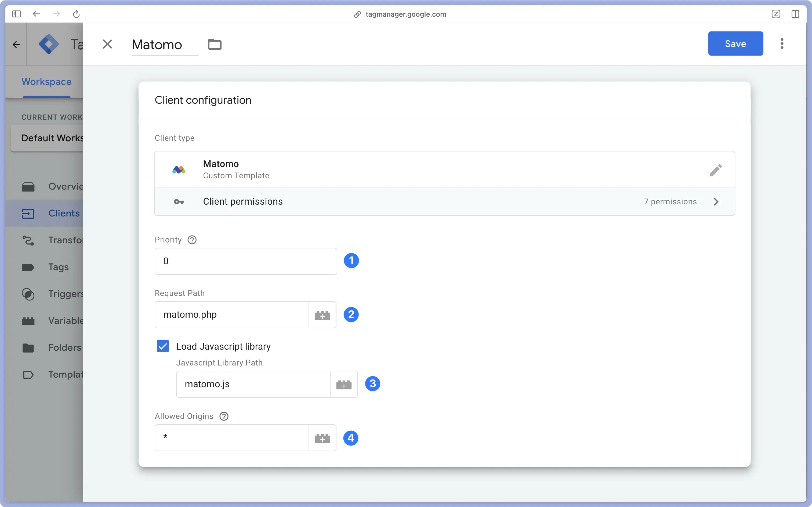Click the Matomo logo in Client type
Screen dimensions: 812x507
pyautogui.click(x=179, y=170)
